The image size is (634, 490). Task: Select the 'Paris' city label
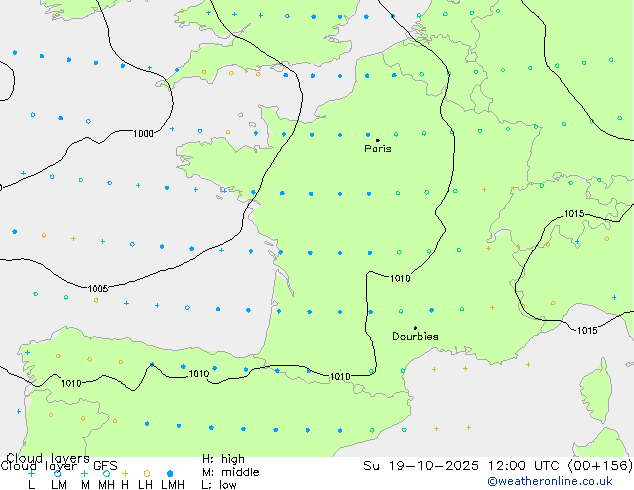click(x=378, y=148)
